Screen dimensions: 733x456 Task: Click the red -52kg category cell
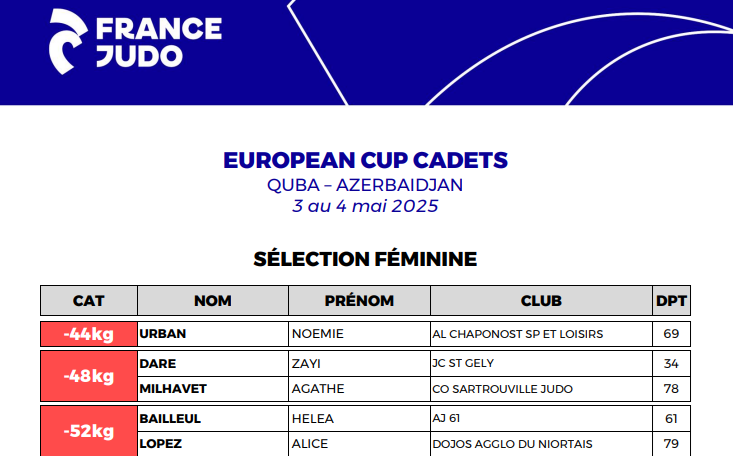[89, 431]
